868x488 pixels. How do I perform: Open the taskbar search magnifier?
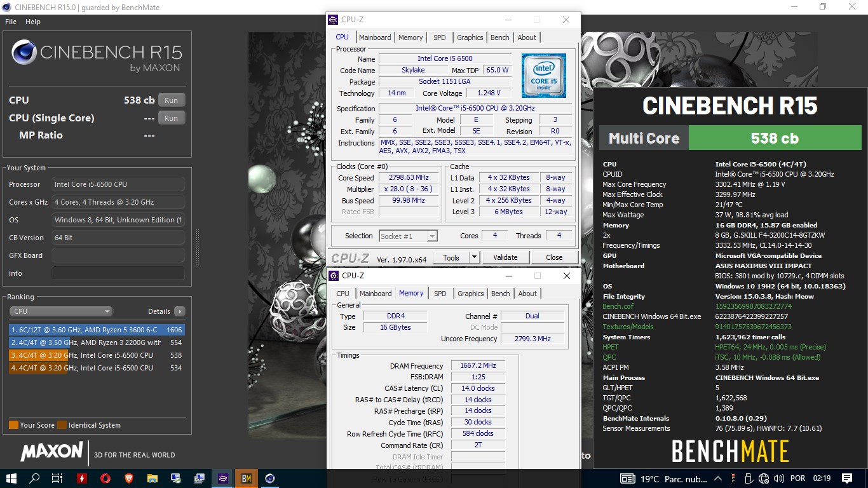tap(34, 478)
